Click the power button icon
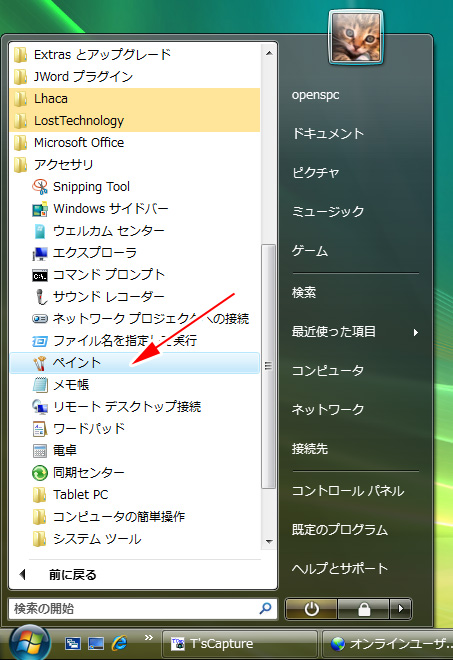The height and width of the screenshot is (660, 453). (311, 609)
